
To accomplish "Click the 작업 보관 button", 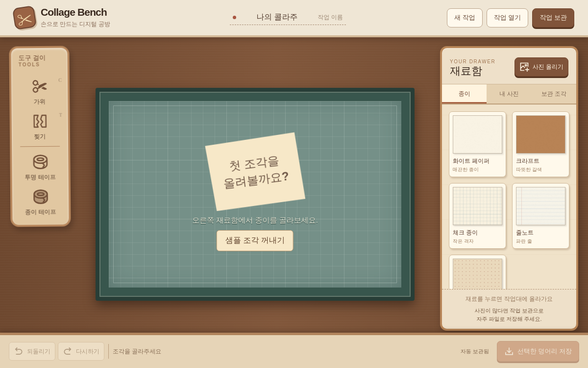I will (553, 18).
